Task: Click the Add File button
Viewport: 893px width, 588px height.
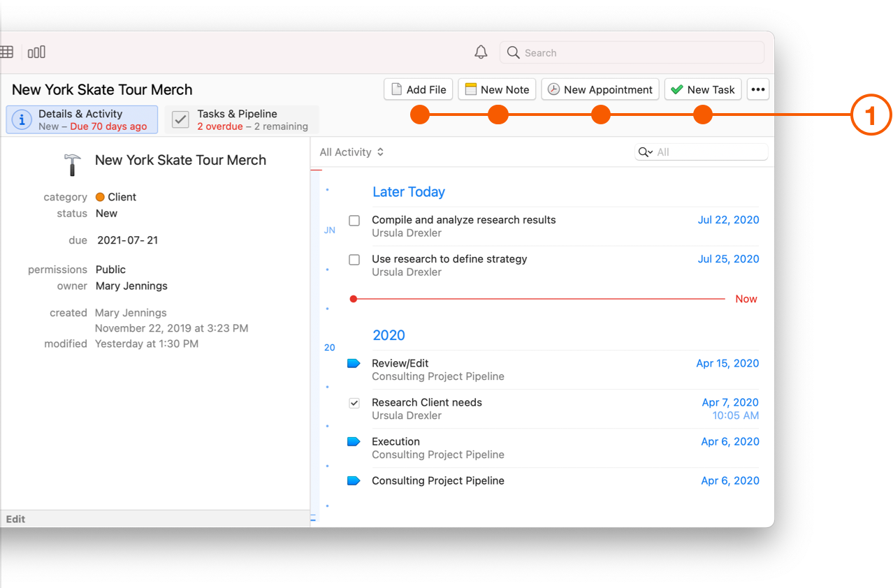Action: coord(418,89)
